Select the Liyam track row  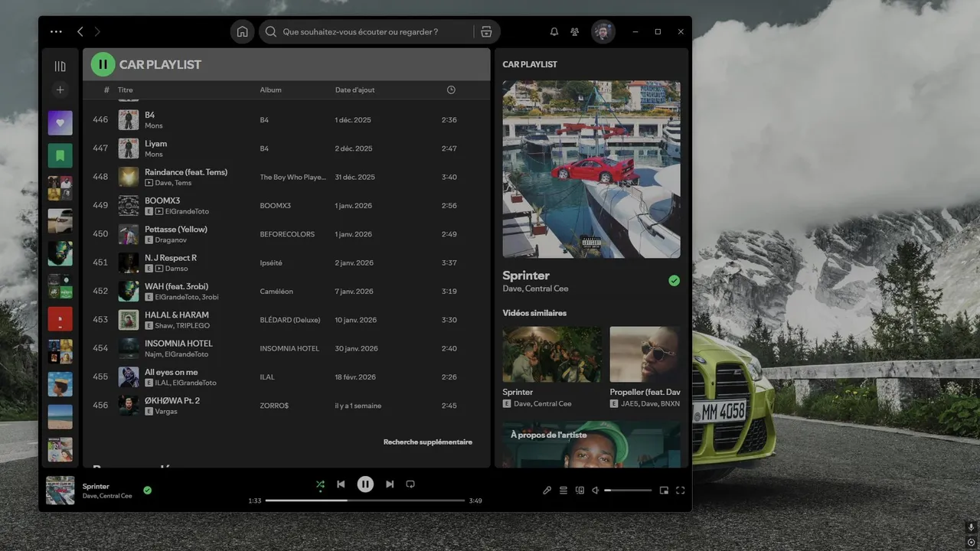[286, 148]
